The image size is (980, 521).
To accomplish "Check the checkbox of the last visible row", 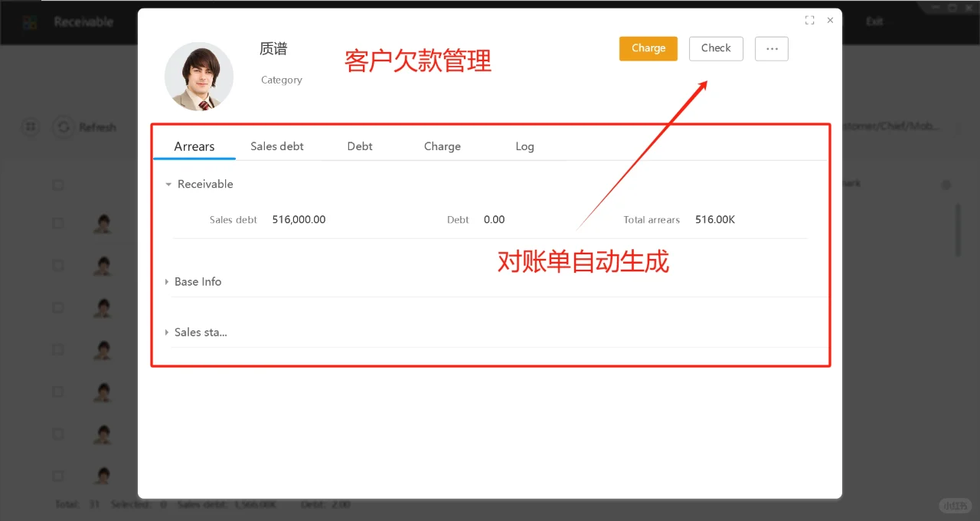I will pyautogui.click(x=57, y=476).
